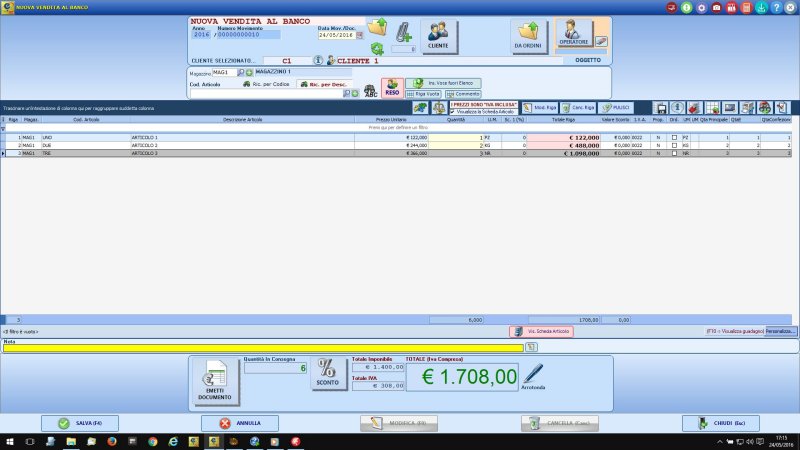800x450 pixels.
Task: Click the magnifier search icon next to MAG1
Action: pos(241,72)
